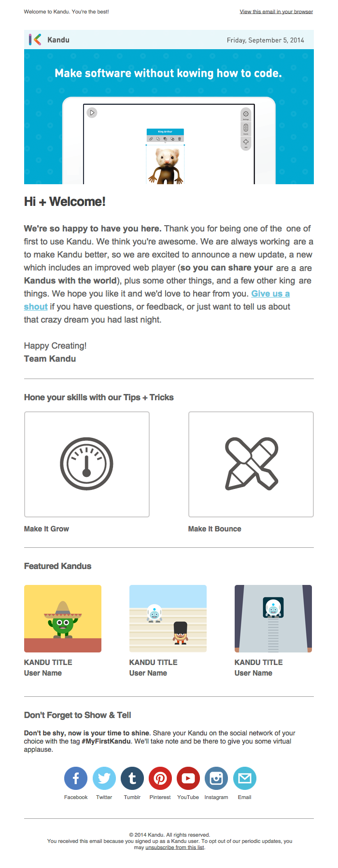Open the sombrero cactus featured Kandu

(x=63, y=619)
